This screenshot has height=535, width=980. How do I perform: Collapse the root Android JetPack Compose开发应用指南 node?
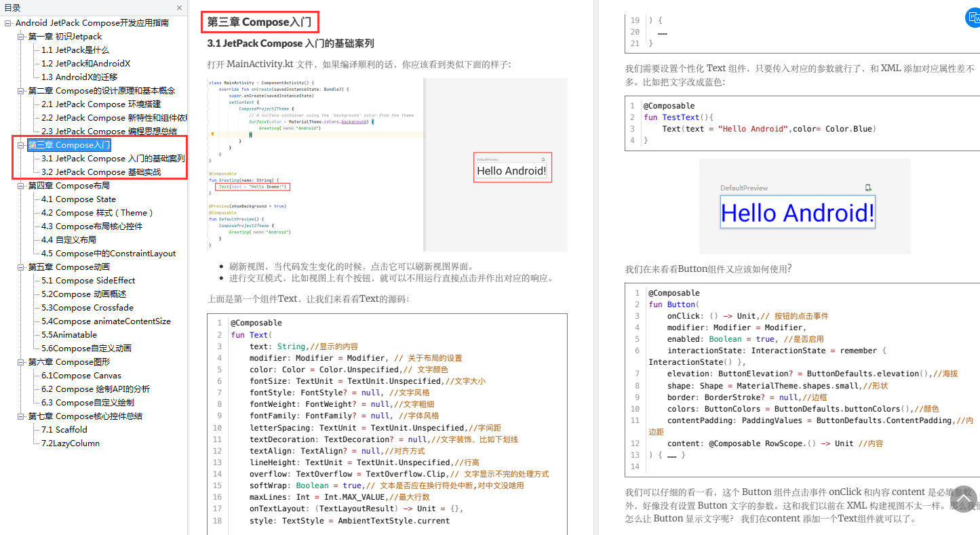point(8,23)
